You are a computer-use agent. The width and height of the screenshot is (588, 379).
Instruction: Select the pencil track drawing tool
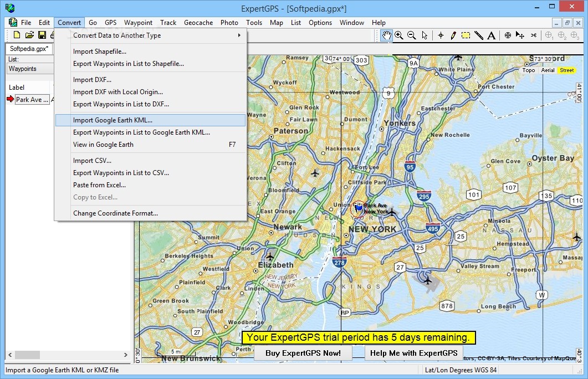tap(453, 35)
